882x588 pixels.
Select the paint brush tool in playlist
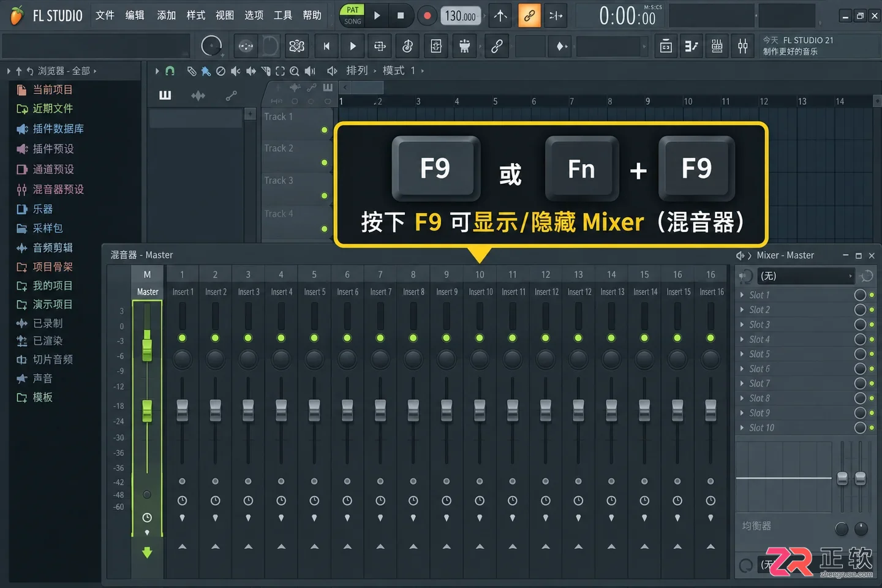pyautogui.click(x=206, y=71)
